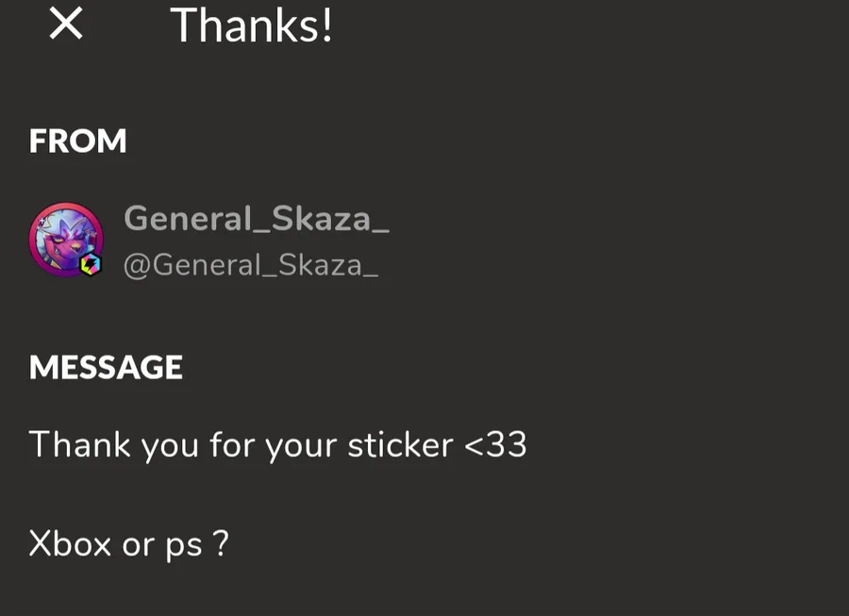Click the Thanks! title text
Viewport: 849px width, 616px height.
[x=251, y=25]
